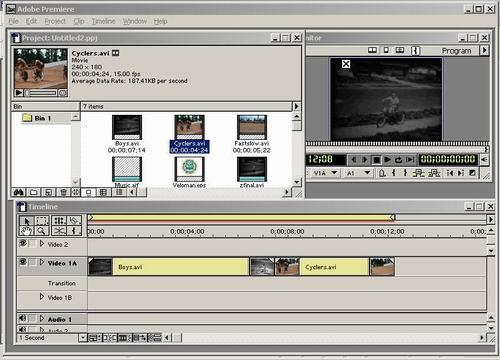
Task: Toggle Edge Viewing in Timeline footer
Action: click(x=125, y=338)
